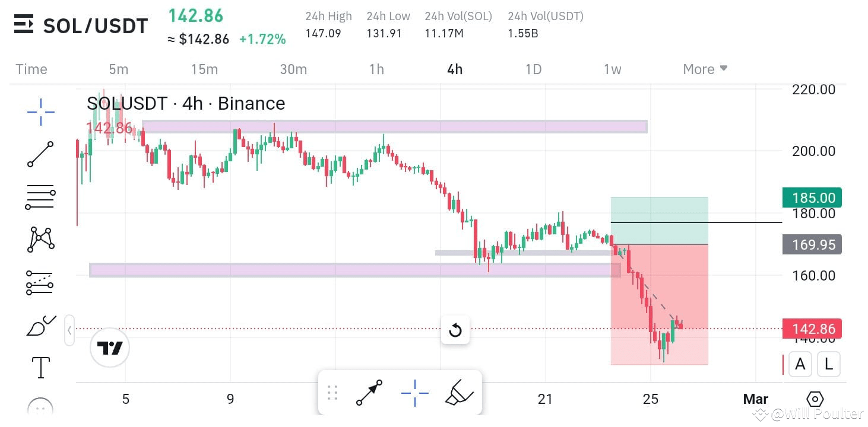The width and height of the screenshot is (868, 427).
Task: Select the crosshair cursor tool
Action: 40,111
